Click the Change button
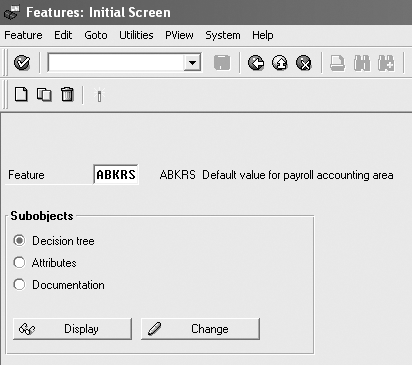The image size is (412, 365). pyautogui.click(x=200, y=329)
